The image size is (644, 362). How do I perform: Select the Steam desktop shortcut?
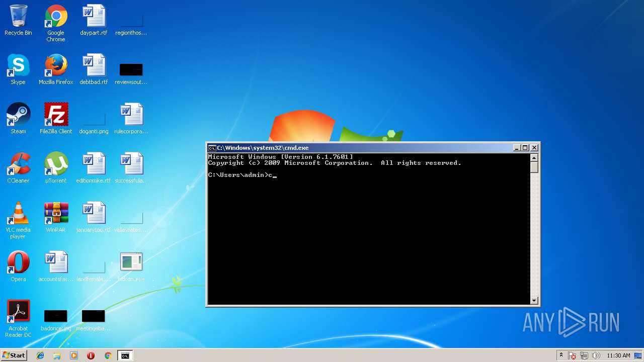[x=18, y=119]
